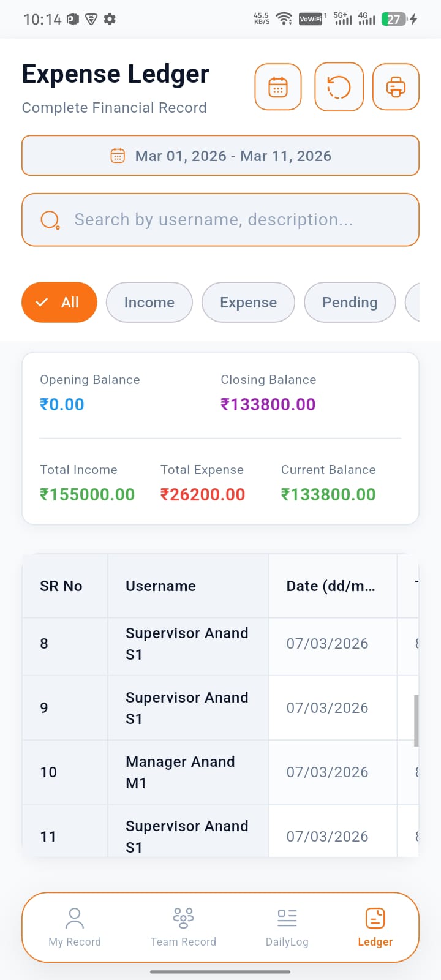Select the Ledger tab icon

coord(375,920)
